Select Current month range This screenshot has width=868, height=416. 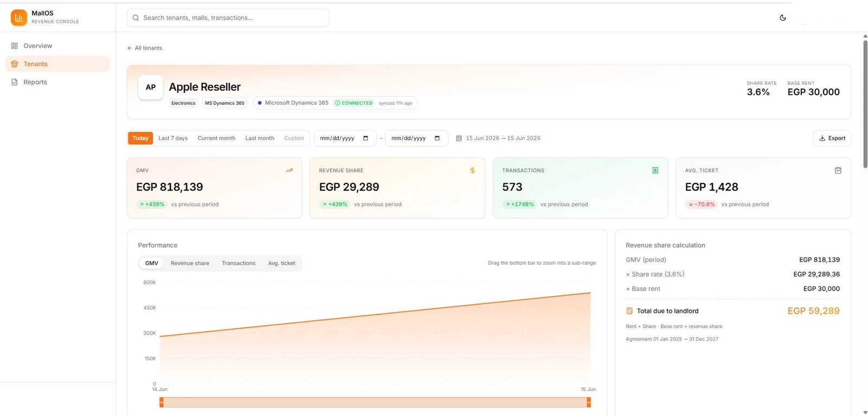pyautogui.click(x=216, y=138)
